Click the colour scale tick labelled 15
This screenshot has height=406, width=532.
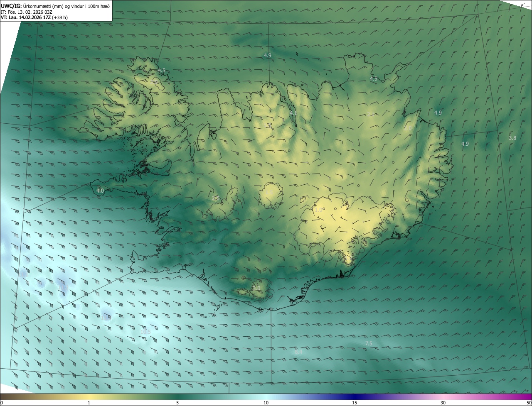tap(355, 403)
